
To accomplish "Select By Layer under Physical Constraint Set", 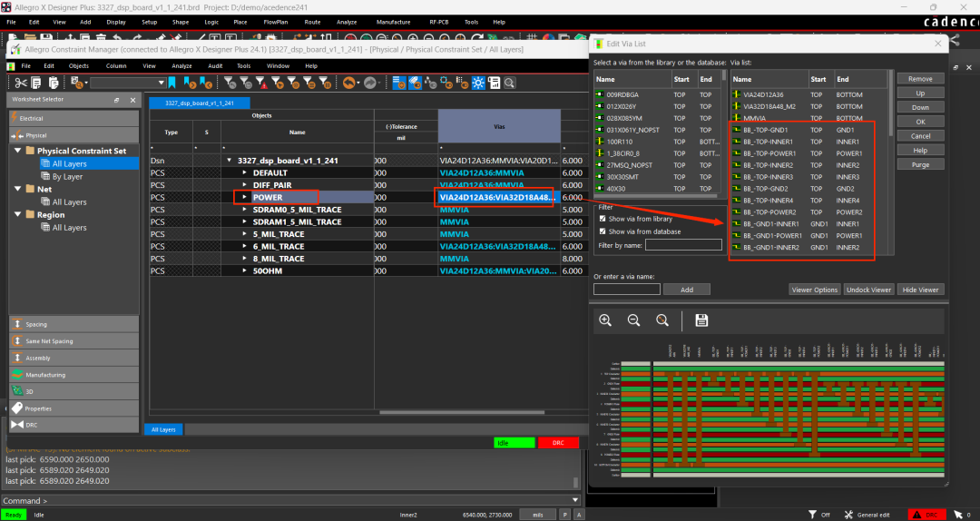I will [67, 176].
